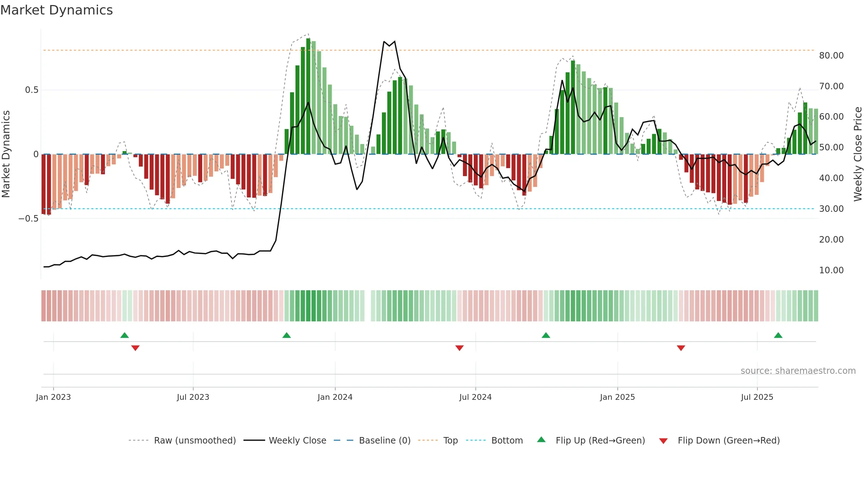Click the 40.00 price axis label
The width and height of the screenshot is (868, 488).
831,178
